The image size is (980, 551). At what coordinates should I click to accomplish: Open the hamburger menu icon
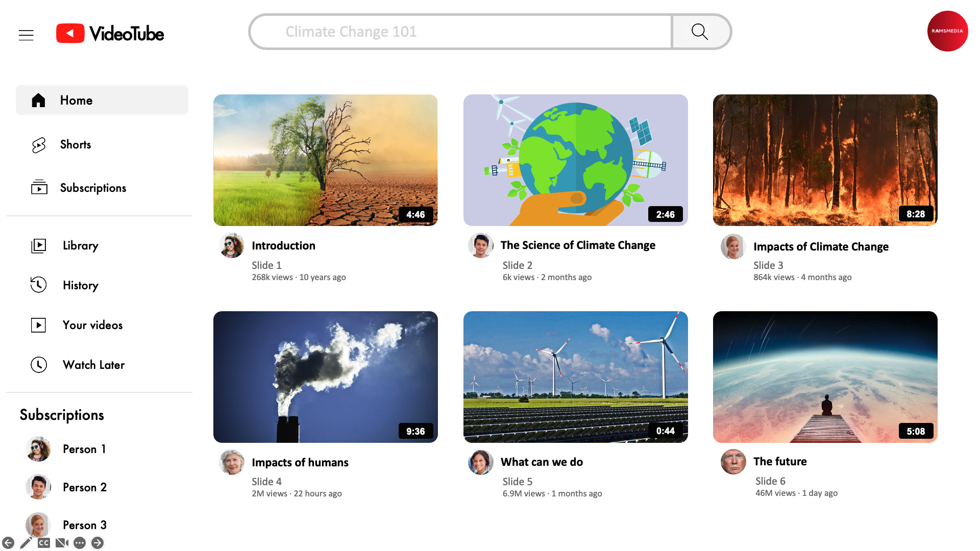pyautogui.click(x=26, y=35)
